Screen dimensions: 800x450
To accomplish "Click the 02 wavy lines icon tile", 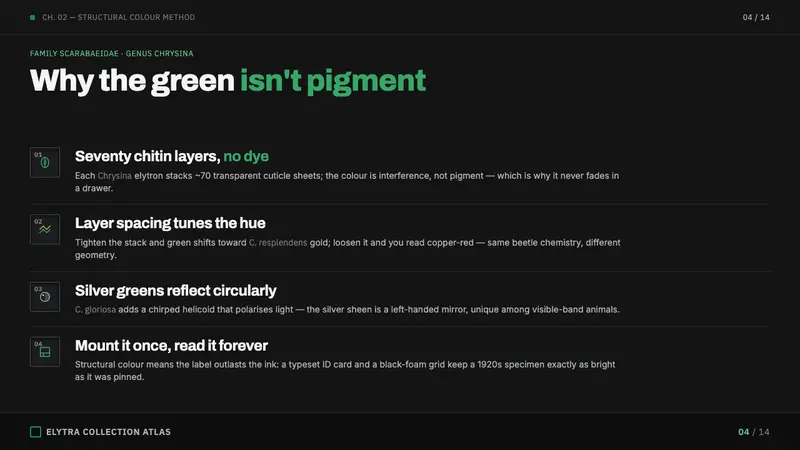I will pos(45,229).
